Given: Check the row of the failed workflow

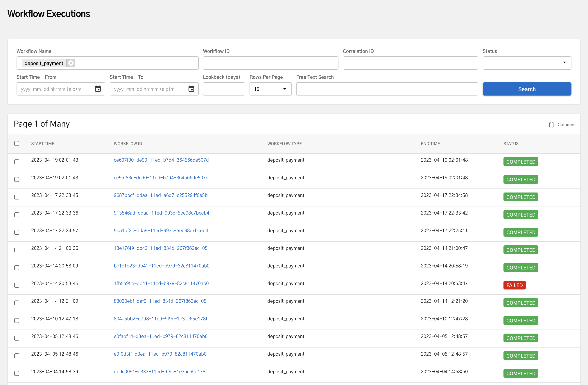Looking at the screenshot, I should (x=17, y=285).
